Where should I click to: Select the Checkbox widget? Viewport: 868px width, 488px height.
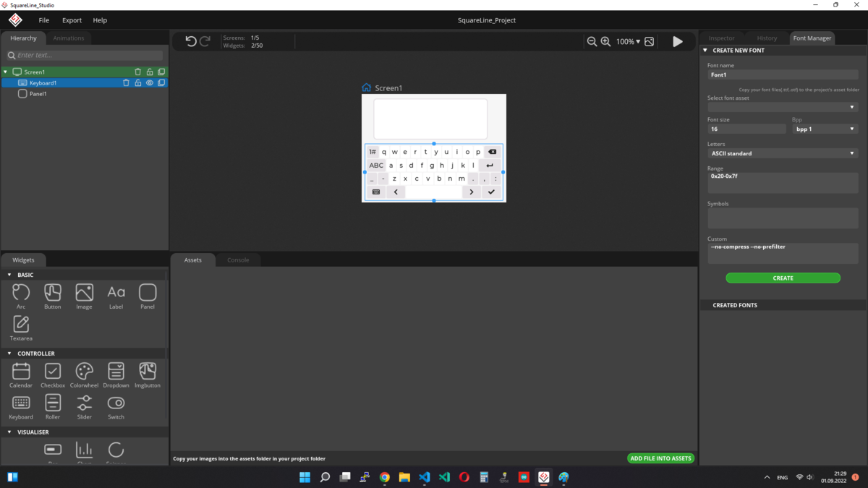[53, 375]
